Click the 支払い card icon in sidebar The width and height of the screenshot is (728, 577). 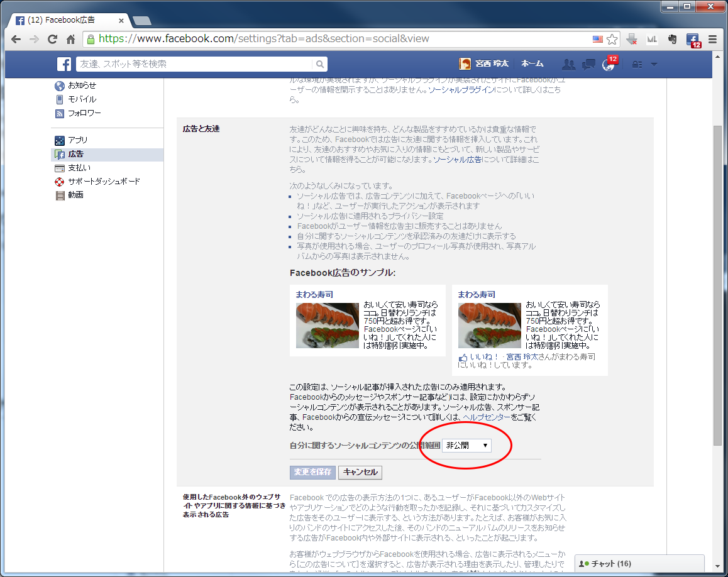point(60,168)
